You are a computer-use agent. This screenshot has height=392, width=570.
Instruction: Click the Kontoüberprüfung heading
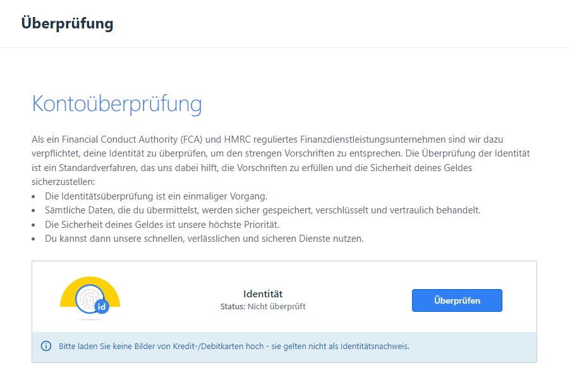point(116,104)
